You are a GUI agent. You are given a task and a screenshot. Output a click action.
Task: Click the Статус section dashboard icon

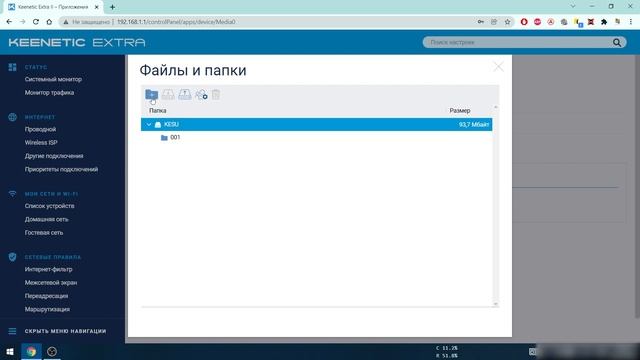point(12,67)
